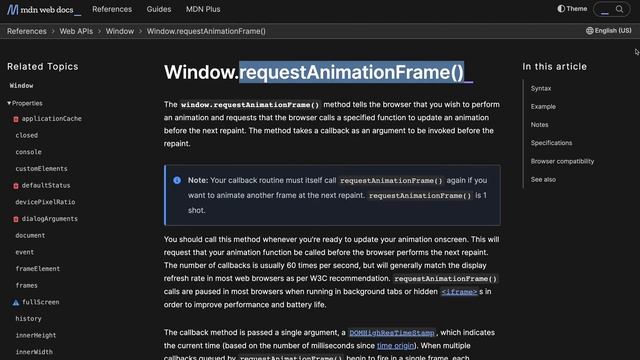Open innerWidth property in sidebar
The height and width of the screenshot is (360, 640).
(34, 352)
